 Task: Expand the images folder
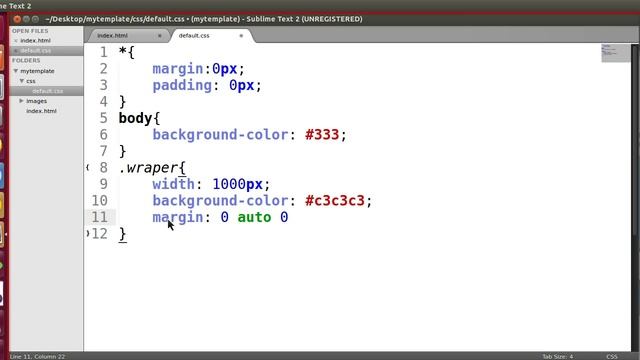coord(21,101)
